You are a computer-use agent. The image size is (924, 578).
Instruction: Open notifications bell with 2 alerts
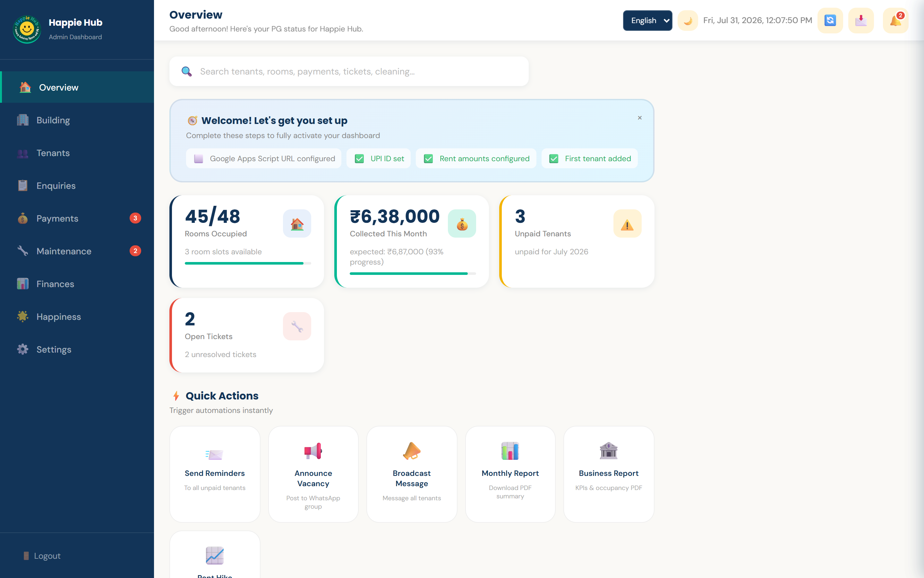(x=896, y=20)
